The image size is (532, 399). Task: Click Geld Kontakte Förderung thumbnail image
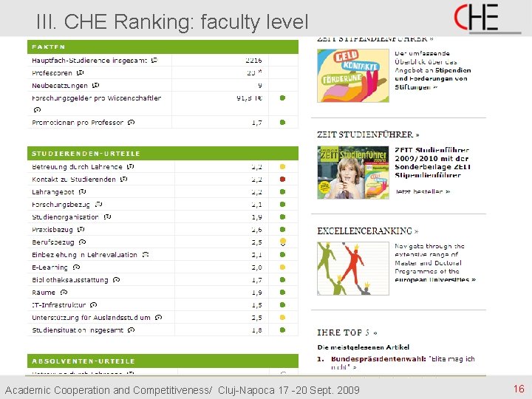(353, 75)
